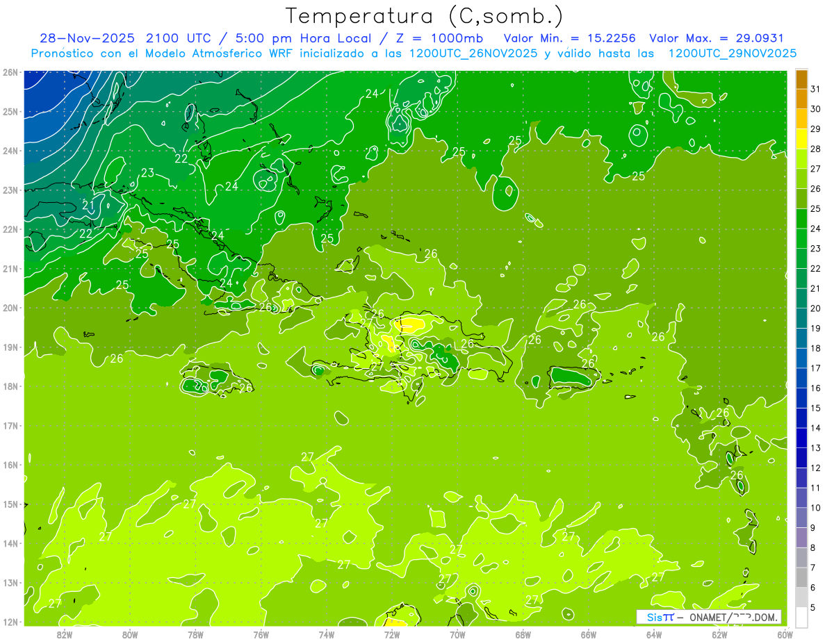The image size is (834, 644).
Task: Pick the orange swatch between 30 and 31
Action: (801, 99)
